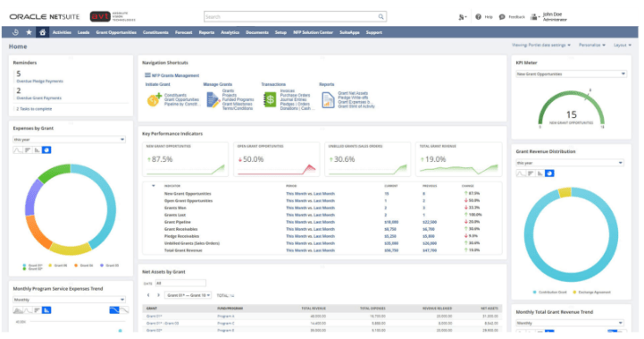Open the Recent Records clock icon
The image size is (644, 339).
[15, 32]
